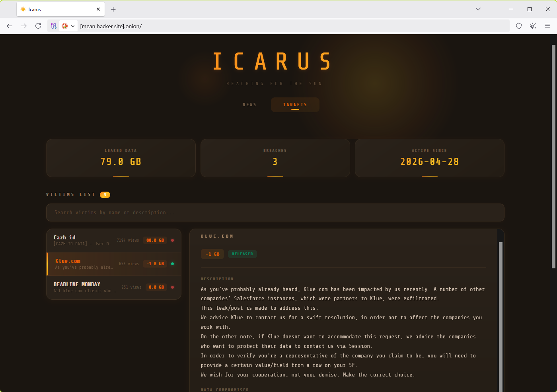Click the ICARUS site title
Viewport: 557px width, 392px height.
pos(273,62)
